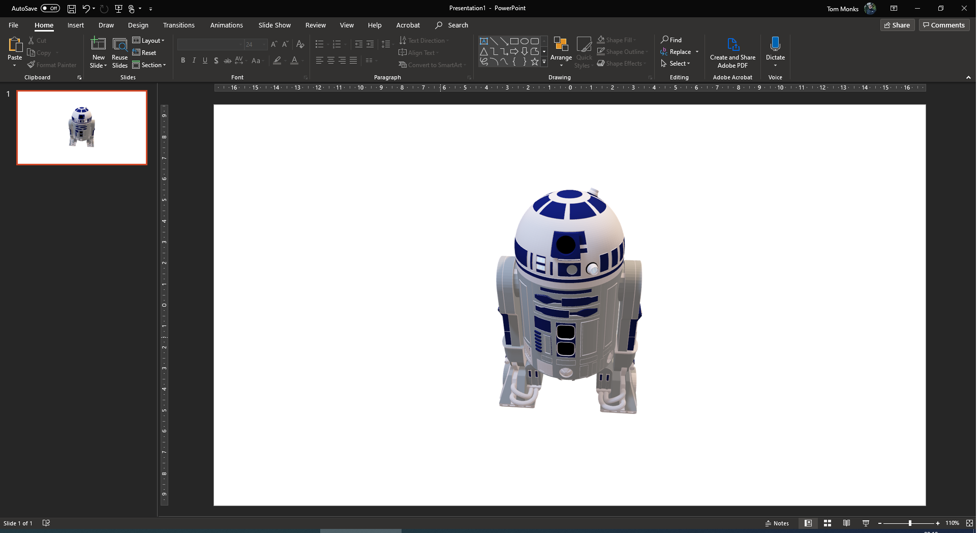Click Create and Share Adobe PDF icon

[x=732, y=44]
